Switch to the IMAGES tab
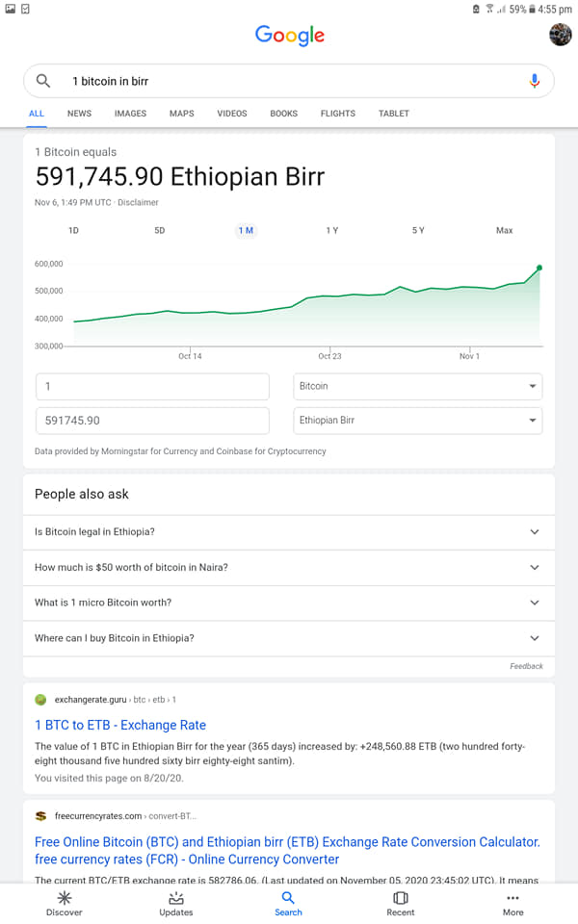The image size is (578, 924). [130, 114]
